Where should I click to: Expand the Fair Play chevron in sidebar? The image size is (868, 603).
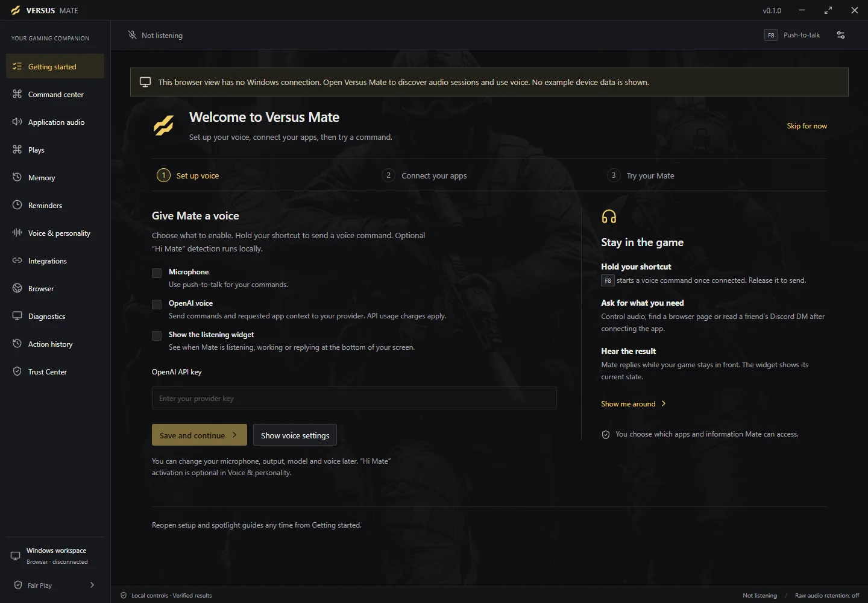pyautogui.click(x=92, y=585)
